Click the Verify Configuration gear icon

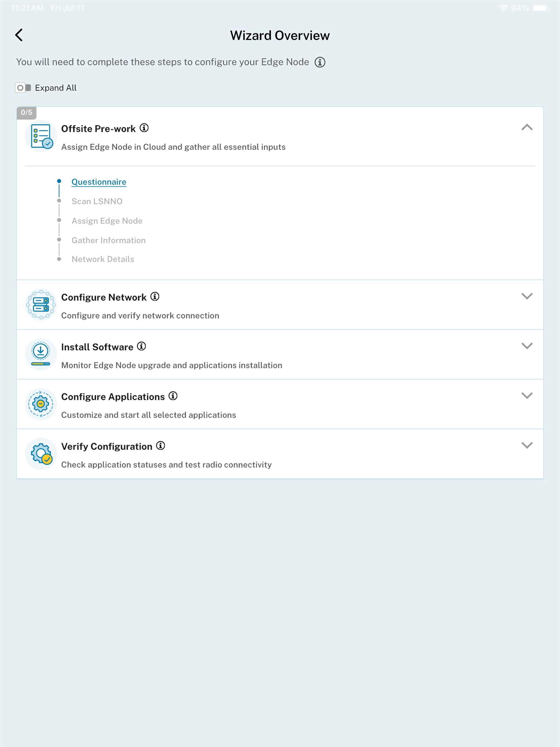(x=41, y=454)
